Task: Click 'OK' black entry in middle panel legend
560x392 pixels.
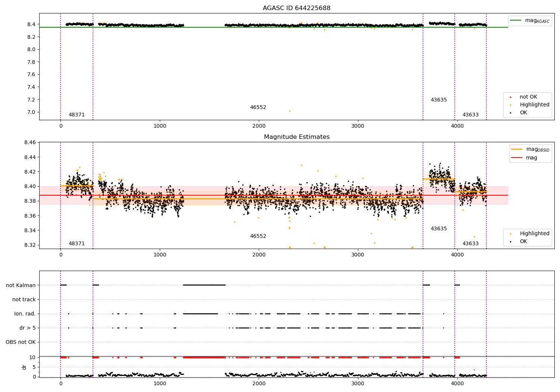Action: coord(523,242)
